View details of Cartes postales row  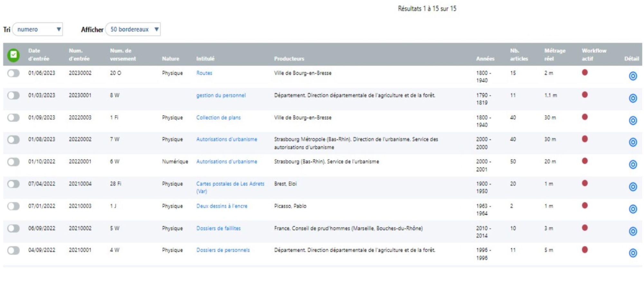(633, 187)
